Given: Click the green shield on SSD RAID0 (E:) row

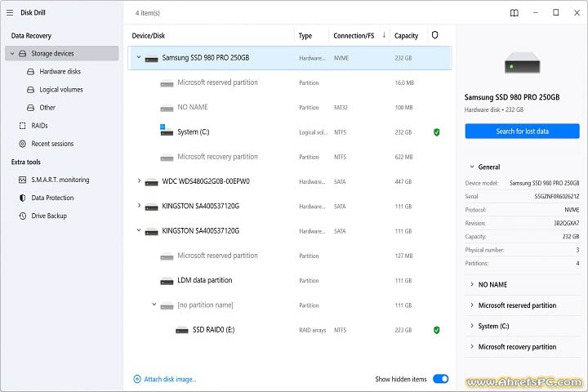Looking at the screenshot, I should tap(436, 330).
